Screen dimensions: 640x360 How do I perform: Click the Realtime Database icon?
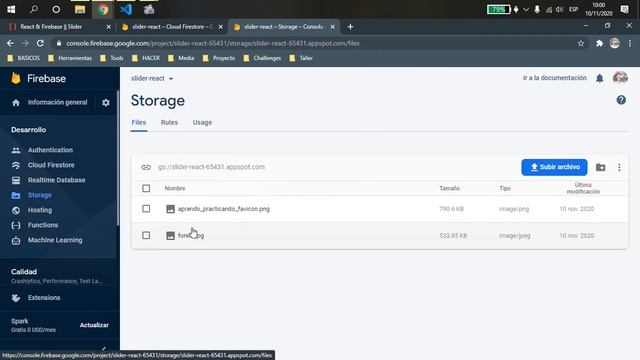[x=16, y=180]
